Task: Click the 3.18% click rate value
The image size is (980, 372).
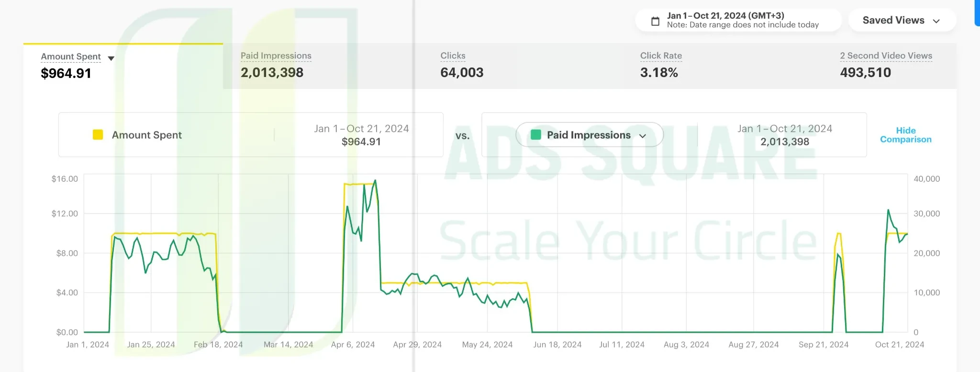Action: 659,73
